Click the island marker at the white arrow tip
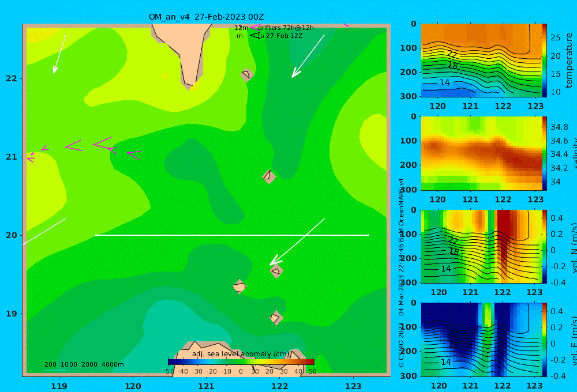The height and width of the screenshot is (392, 577). pyautogui.click(x=276, y=272)
